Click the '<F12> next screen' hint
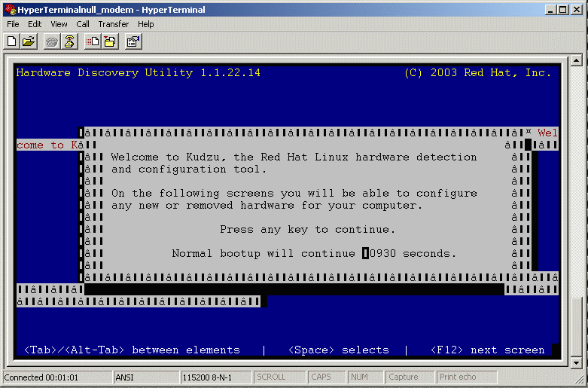Screen dimensions: 588x388 [488, 350]
